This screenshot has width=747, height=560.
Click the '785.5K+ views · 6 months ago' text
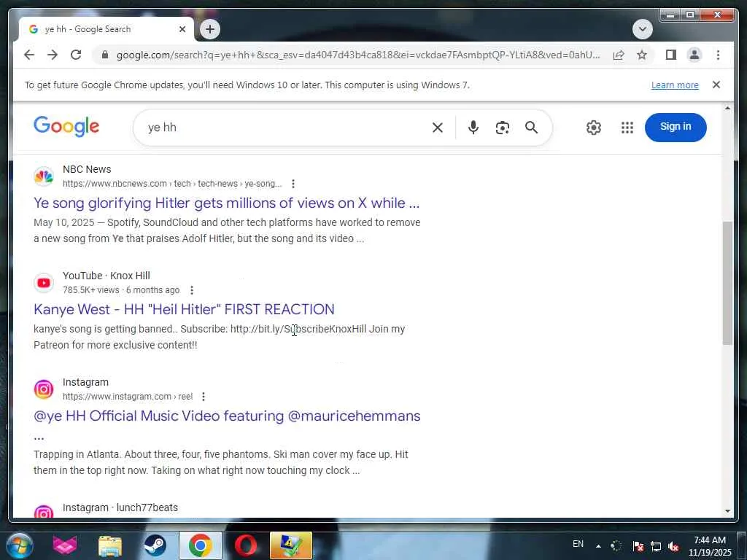[121, 290]
